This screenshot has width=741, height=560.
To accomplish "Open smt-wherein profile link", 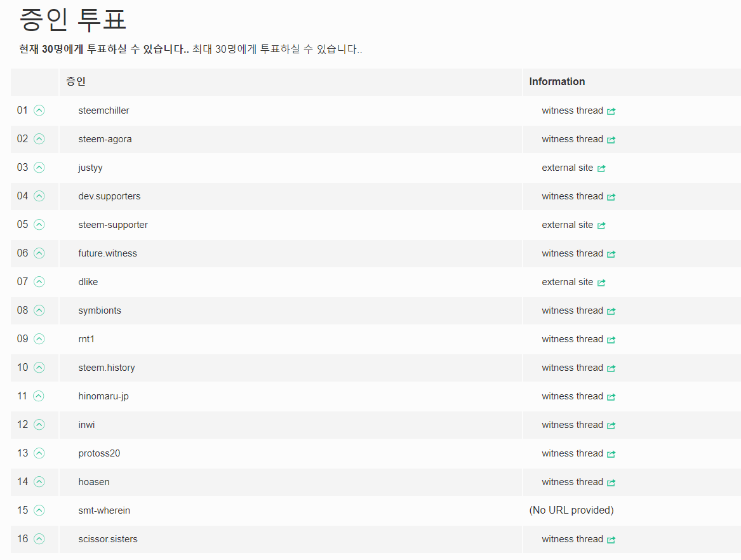I will pyautogui.click(x=104, y=510).
